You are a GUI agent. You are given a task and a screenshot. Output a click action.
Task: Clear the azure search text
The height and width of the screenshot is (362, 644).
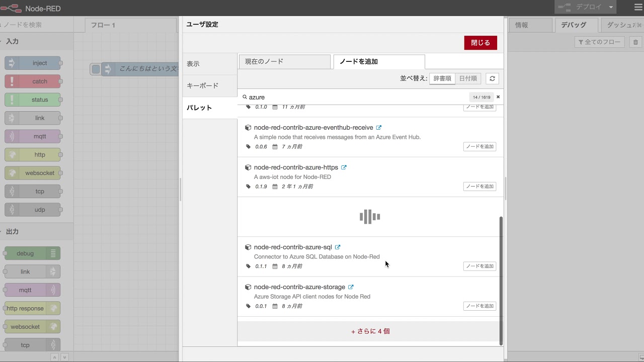pos(498,97)
